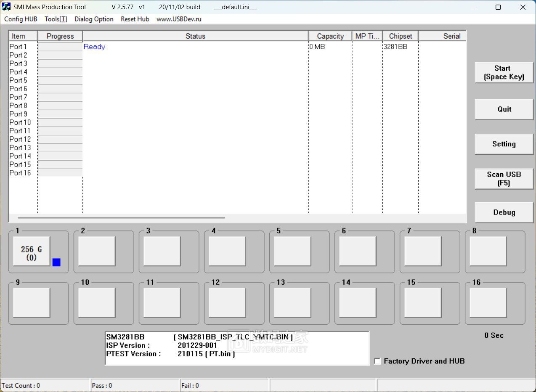
Task: Click port slot 5 box
Action: click(x=292, y=251)
